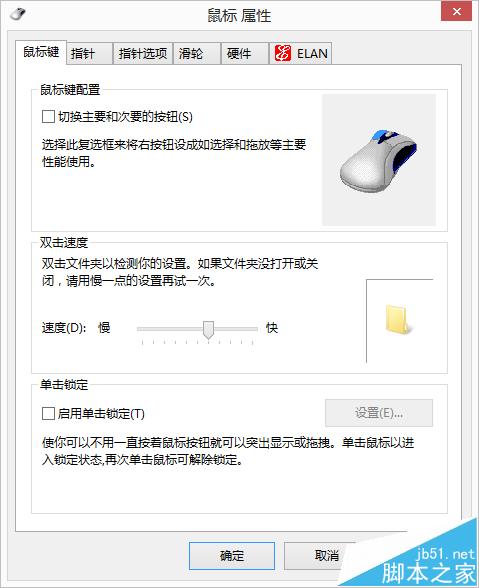This screenshot has height=588, width=479.
Task: Switch to the 指针 tab
Action: click(89, 54)
